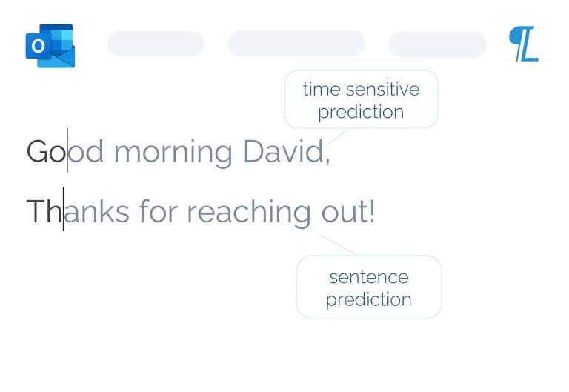Screen dimensions: 569x392
Task: Click the blue Lightkey logo icon
Action: pos(524,44)
